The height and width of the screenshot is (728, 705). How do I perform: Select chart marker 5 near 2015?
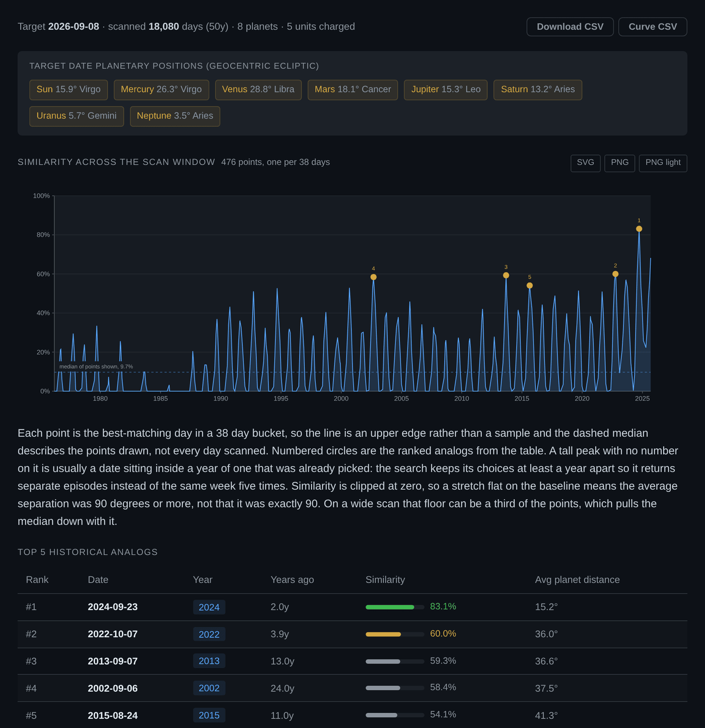530,286
